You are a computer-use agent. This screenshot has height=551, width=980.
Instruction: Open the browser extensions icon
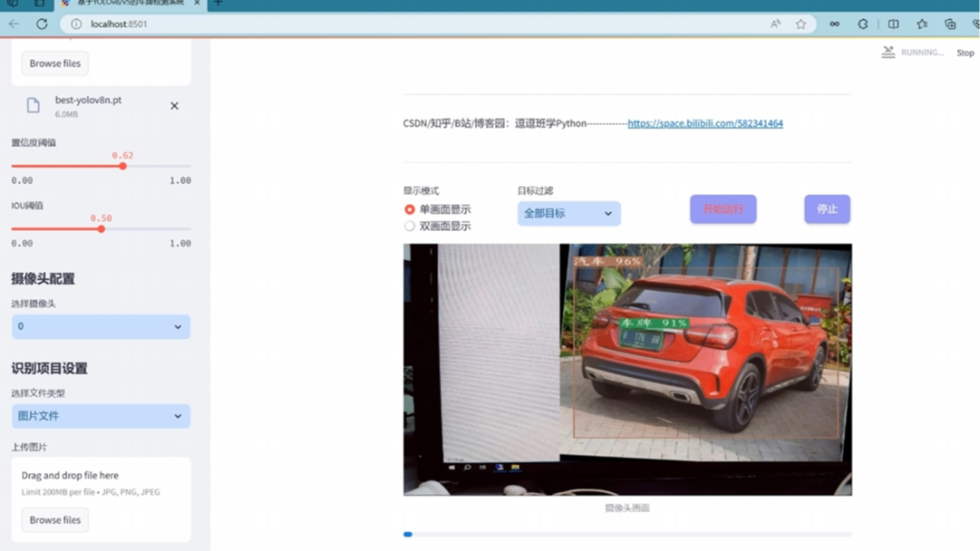[x=862, y=24]
